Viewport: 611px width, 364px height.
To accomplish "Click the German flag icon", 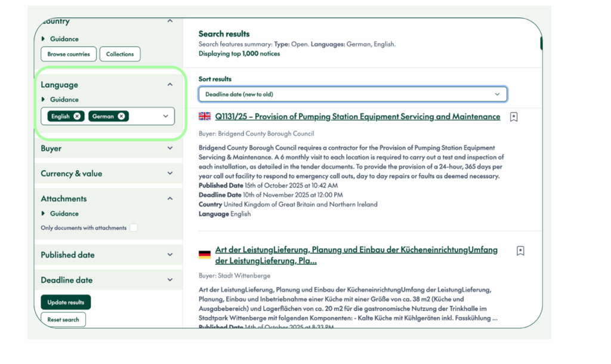I will pyautogui.click(x=205, y=255).
